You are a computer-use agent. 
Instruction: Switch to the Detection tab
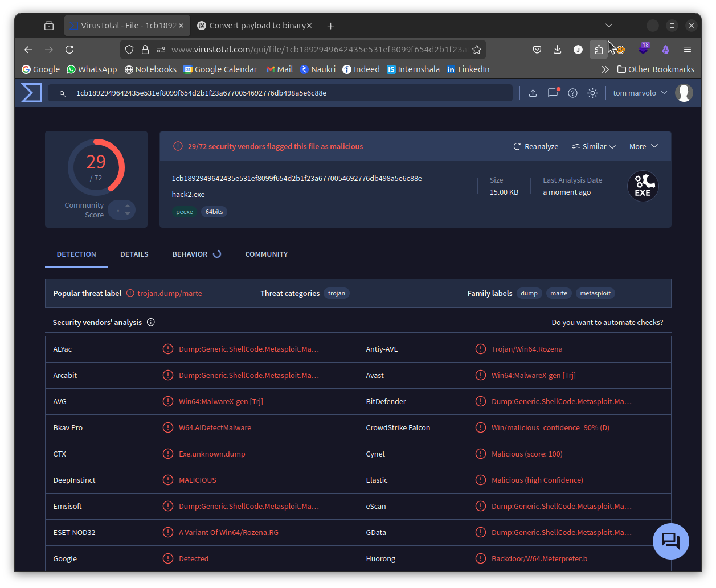(76, 254)
